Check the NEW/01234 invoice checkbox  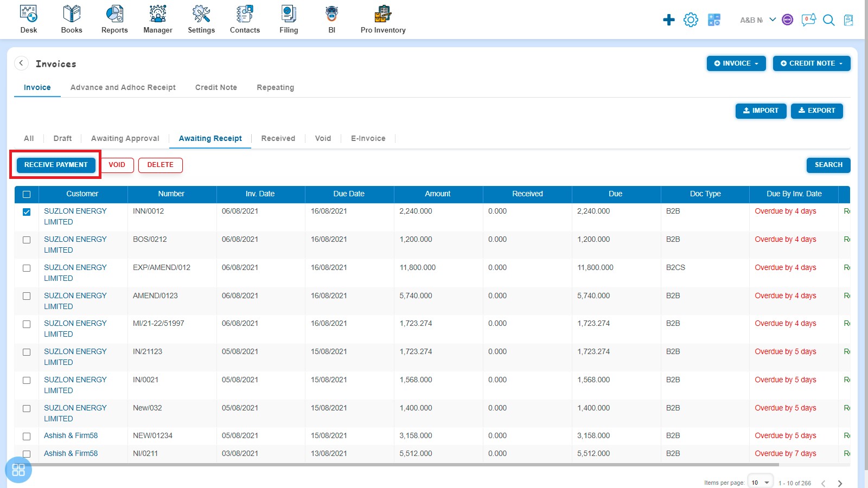pyautogui.click(x=27, y=436)
